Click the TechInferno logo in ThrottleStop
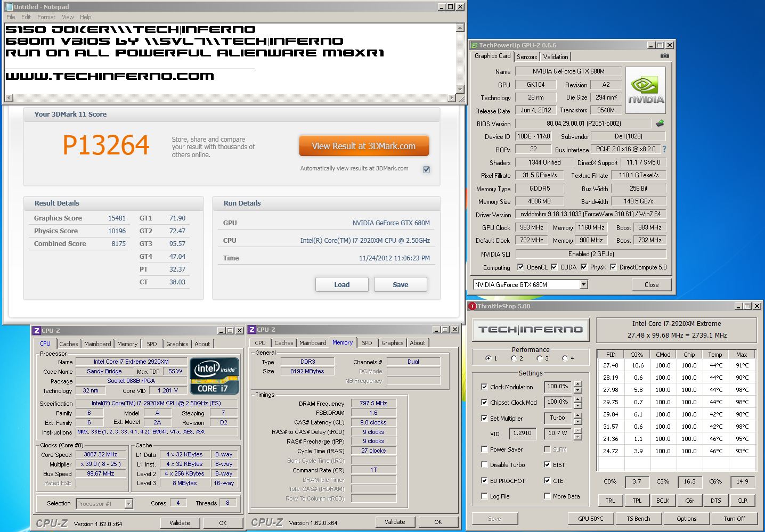Viewport: 765px width, 532px height. [531, 330]
